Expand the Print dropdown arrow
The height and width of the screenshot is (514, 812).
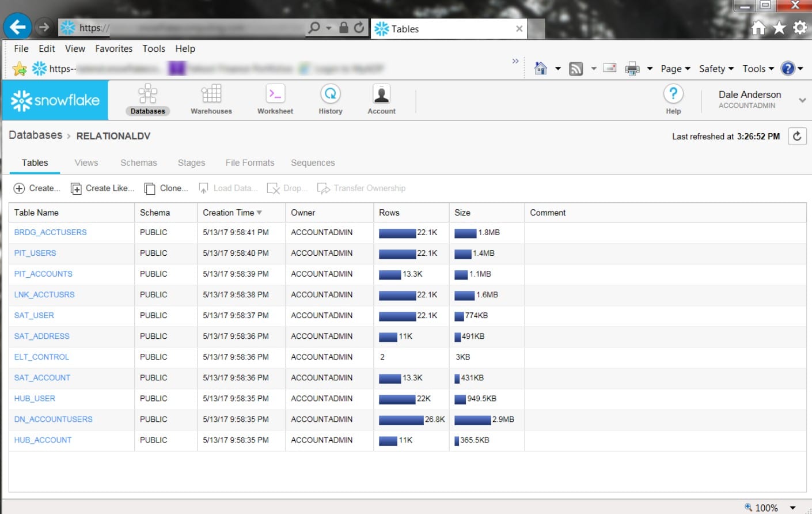(650, 69)
